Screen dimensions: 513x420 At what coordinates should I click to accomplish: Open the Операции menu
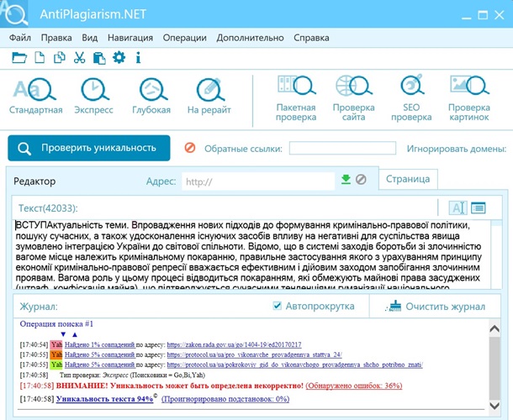point(184,38)
